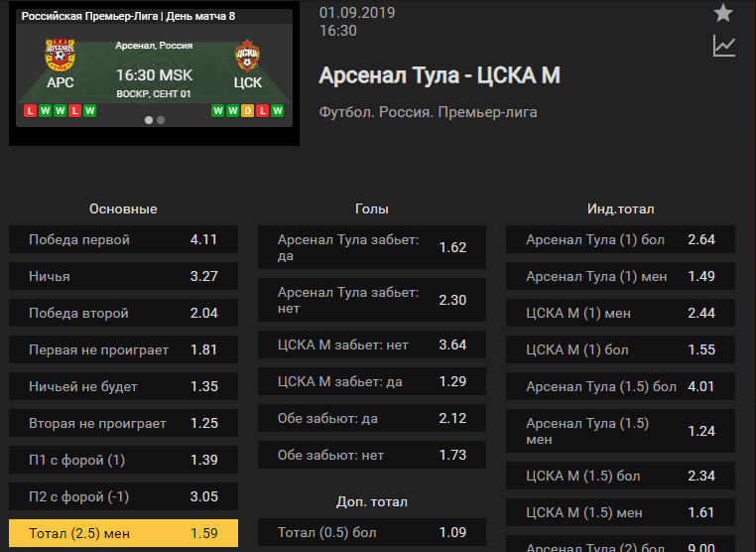This screenshot has height=552, width=756.
Task: Select Арсенал Тула (1.5) бол 4.01
Action: click(x=620, y=386)
